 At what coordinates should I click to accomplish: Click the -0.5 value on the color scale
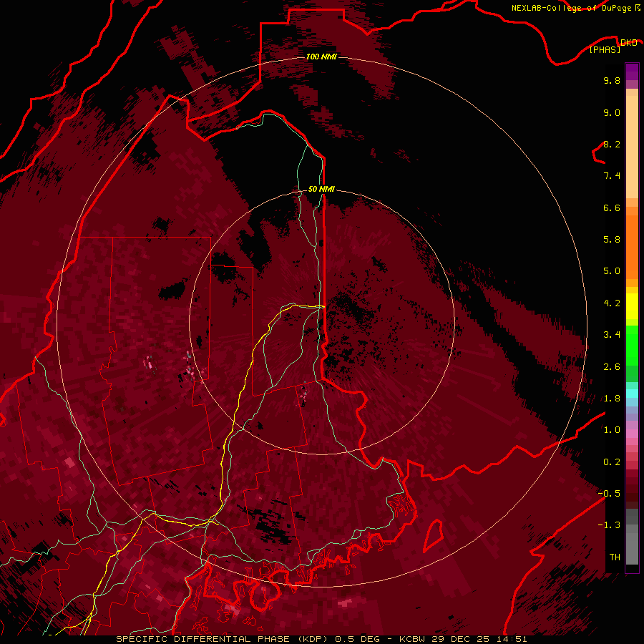point(609,494)
